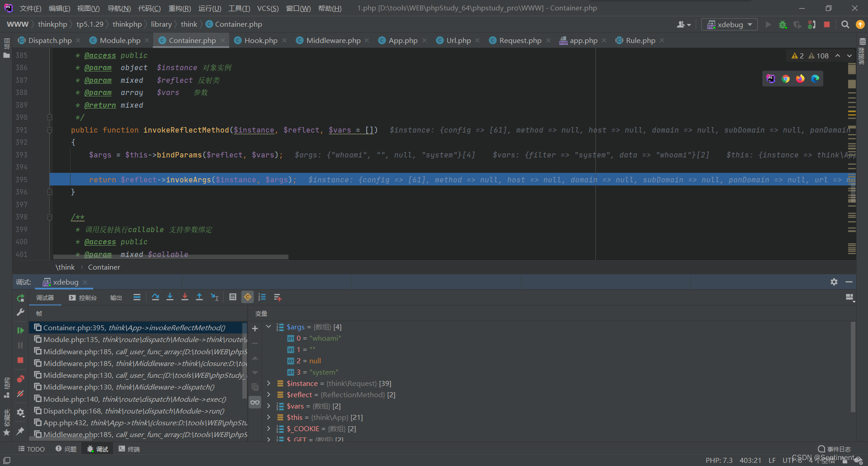Show execution point via lines icon
Screen dimensions: 868x466
(137, 297)
